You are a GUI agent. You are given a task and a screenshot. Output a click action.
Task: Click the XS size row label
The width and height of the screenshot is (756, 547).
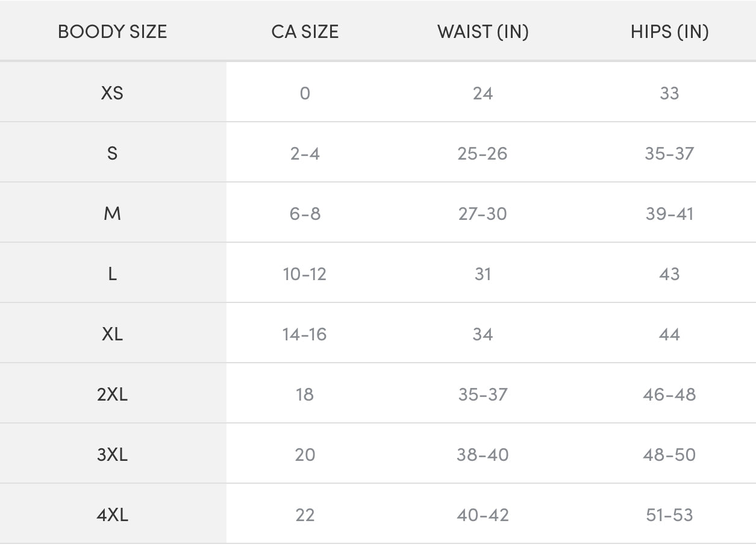[113, 93]
